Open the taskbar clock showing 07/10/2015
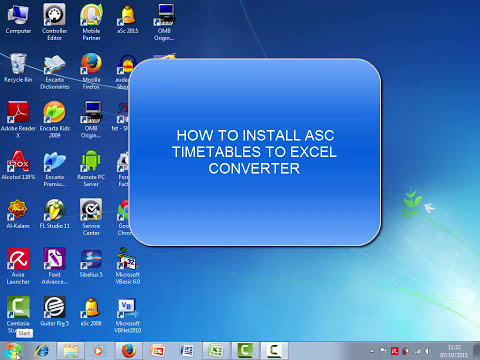This screenshot has height=360, width=480. [454, 351]
